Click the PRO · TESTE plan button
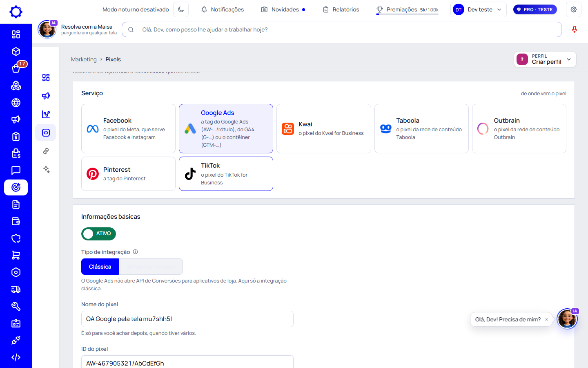Viewport: 588px width, 368px height. click(535, 9)
